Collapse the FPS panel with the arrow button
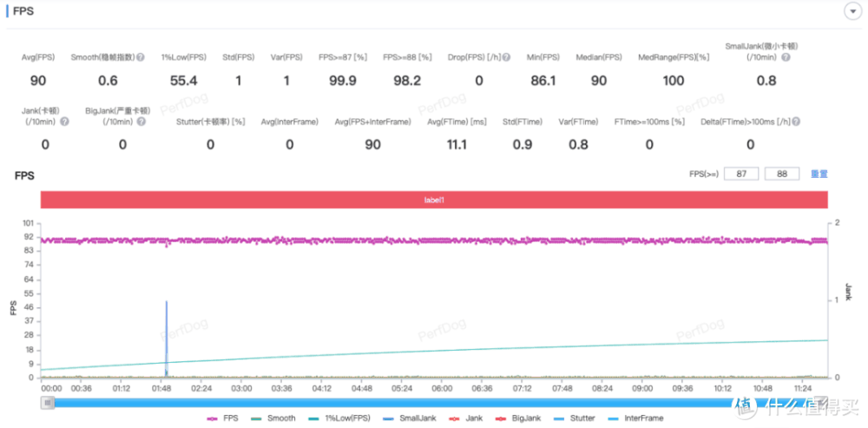The width and height of the screenshot is (868, 428). click(x=852, y=11)
